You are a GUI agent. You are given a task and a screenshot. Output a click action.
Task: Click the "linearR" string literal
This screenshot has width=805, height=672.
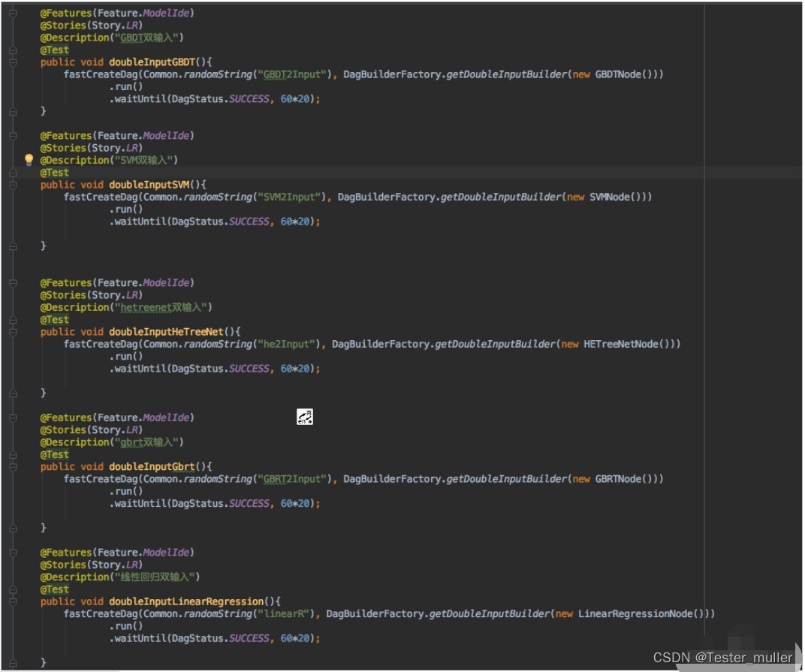click(283, 614)
